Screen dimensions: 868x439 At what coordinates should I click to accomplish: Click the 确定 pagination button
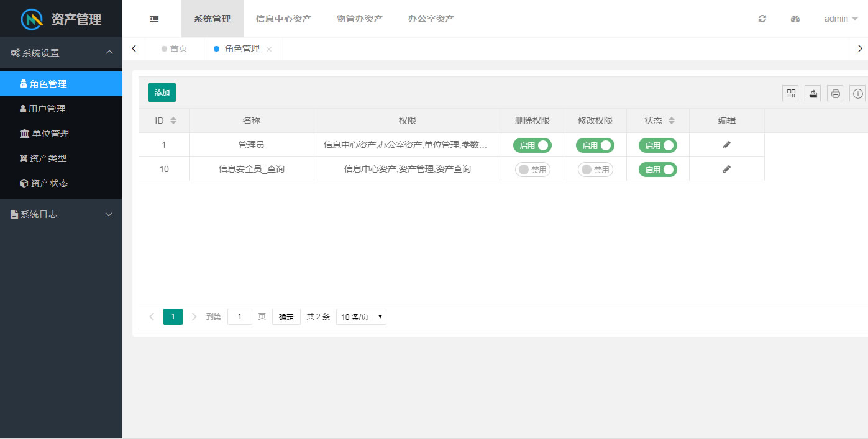(286, 317)
